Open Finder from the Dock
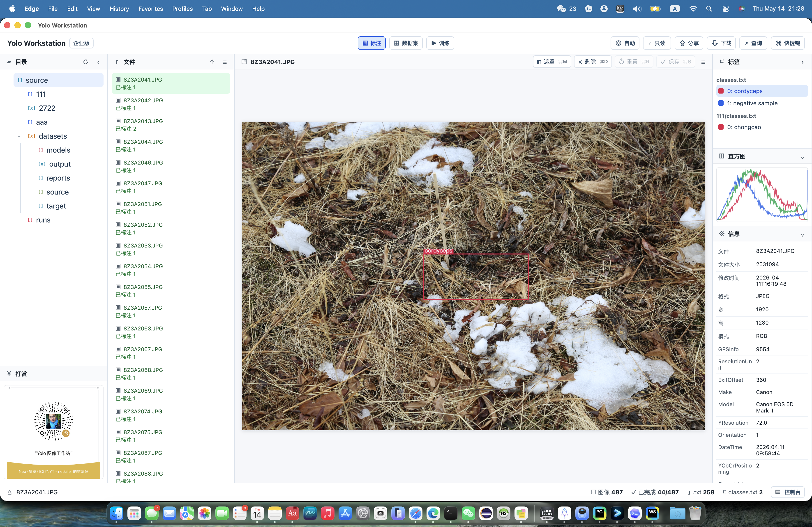 click(117, 513)
